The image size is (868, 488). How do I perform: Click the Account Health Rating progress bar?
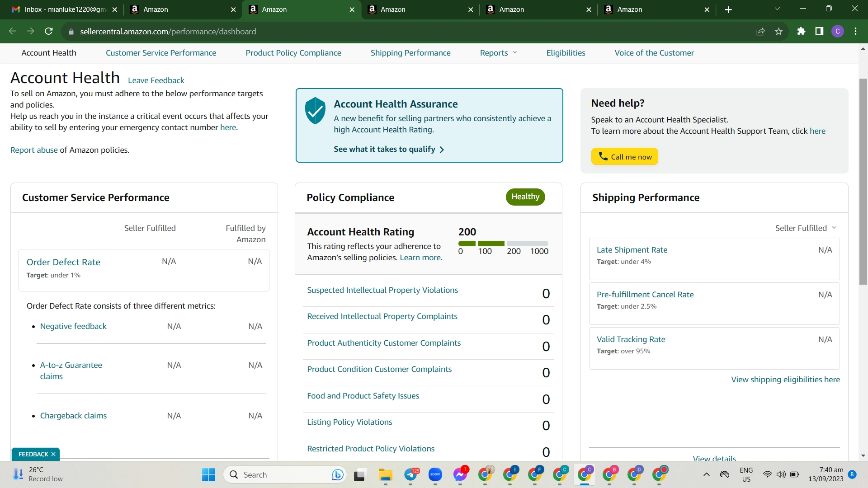pos(503,244)
